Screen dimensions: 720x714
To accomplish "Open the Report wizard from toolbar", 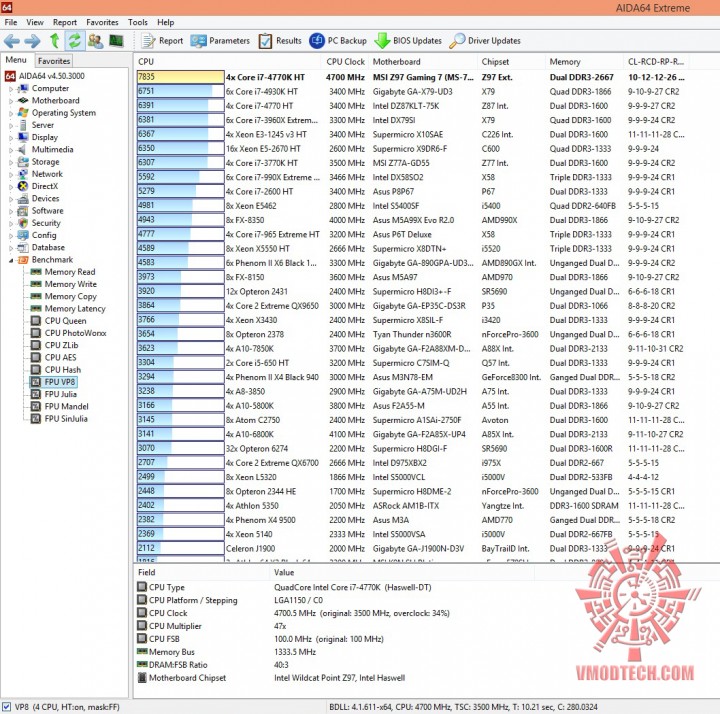I will [x=162, y=41].
